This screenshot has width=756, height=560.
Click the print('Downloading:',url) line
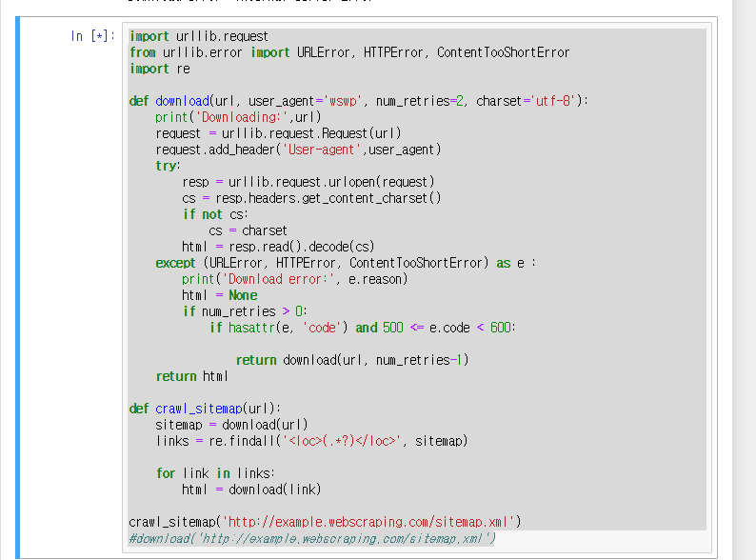click(x=238, y=117)
